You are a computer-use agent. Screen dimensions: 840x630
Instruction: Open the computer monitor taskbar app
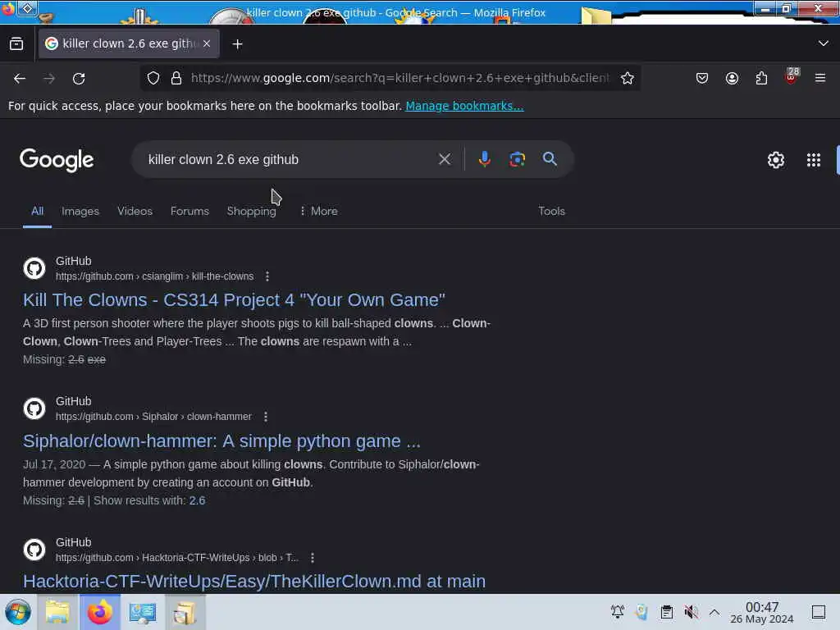pyautogui.click(x=143, y=612)
